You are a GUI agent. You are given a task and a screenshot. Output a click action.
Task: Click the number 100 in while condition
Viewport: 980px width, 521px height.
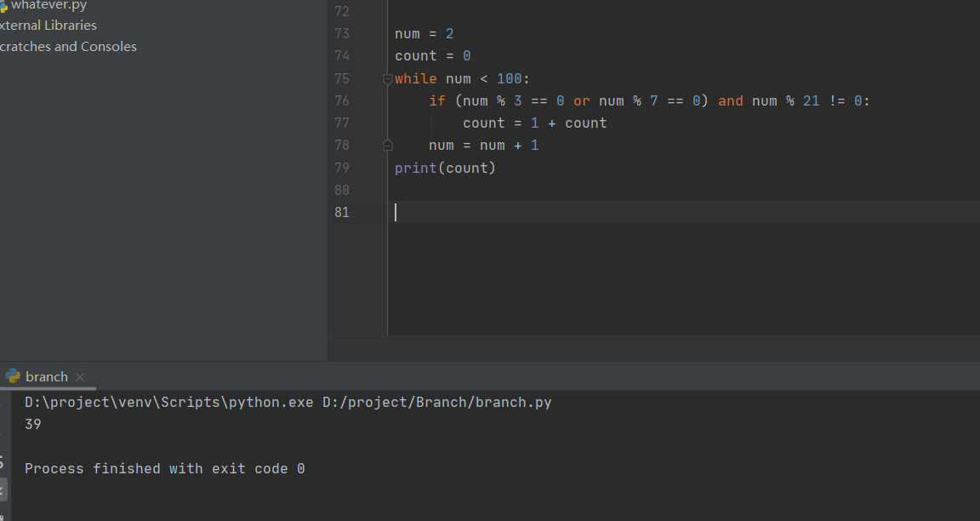510,79
